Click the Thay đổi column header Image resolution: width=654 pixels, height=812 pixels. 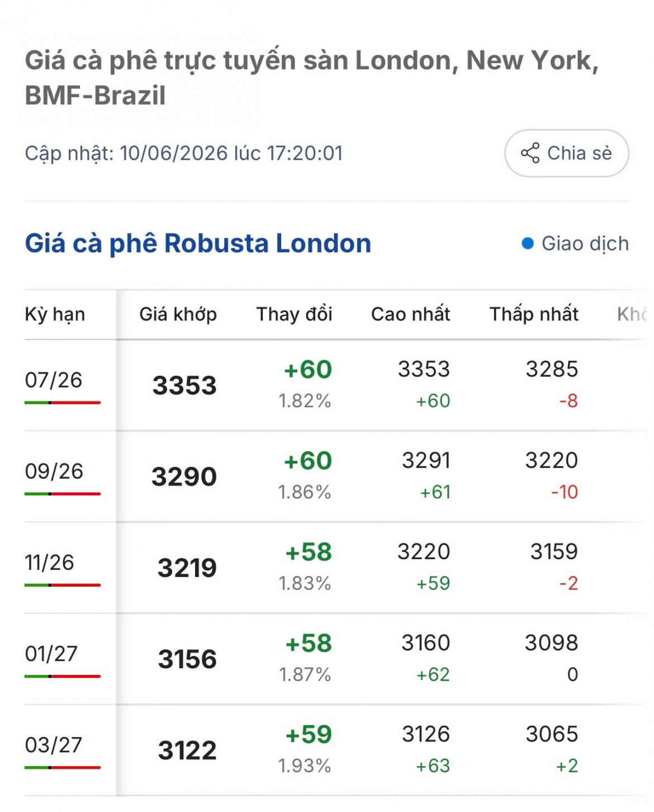click(294, 314)
